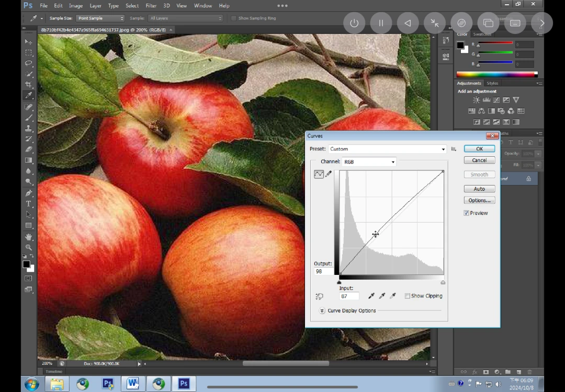Image resolution: width=565 pixels, height=392 pixels.
Task: Click the pencil draw-curve icon in Curves
Action: (x=329, y=174)
